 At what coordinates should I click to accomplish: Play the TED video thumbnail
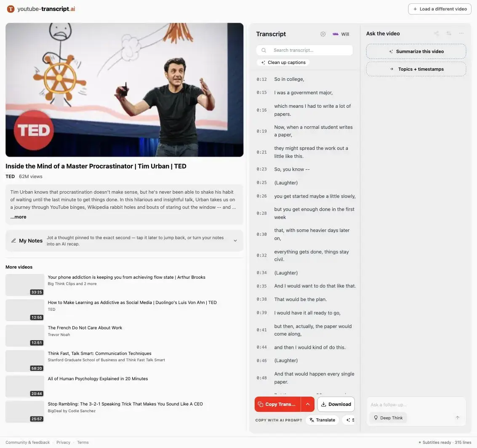(125, 90)
